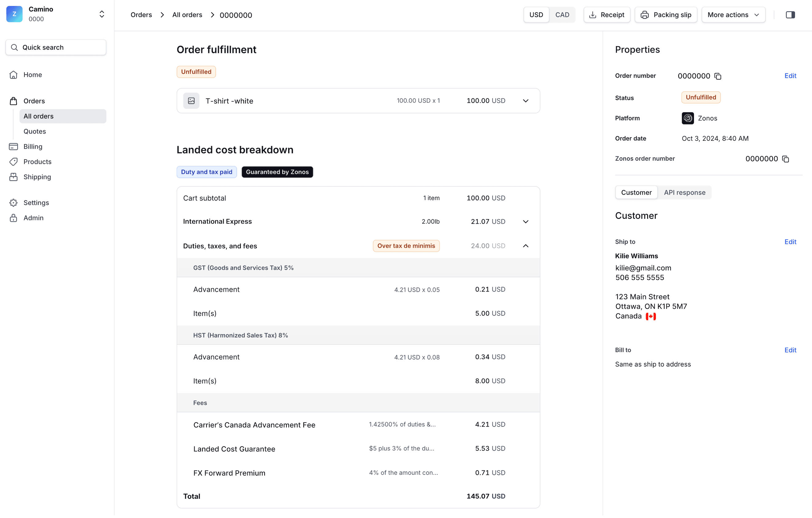
Task: Toggle CAD currency display
Action: (562, 15)
